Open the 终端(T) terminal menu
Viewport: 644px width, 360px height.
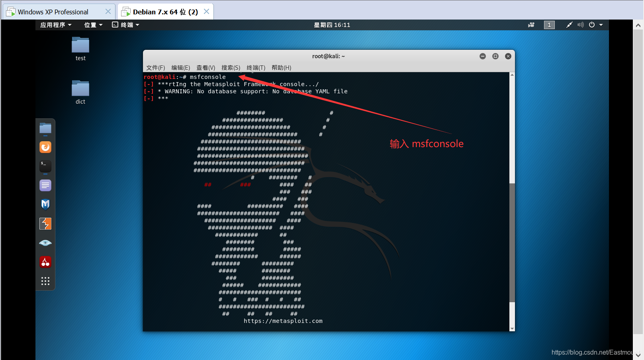coord(256,68)
